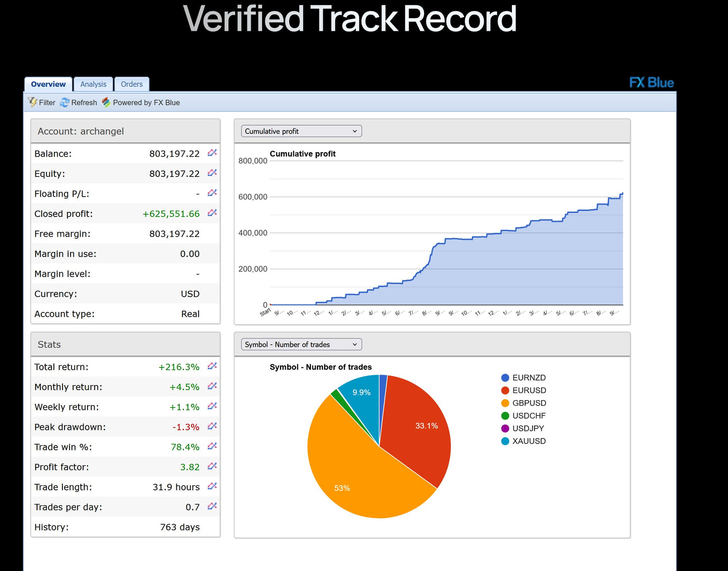Select the Overview tab
Viewport: 728px width, 571px height.
(x=48, y=84)
